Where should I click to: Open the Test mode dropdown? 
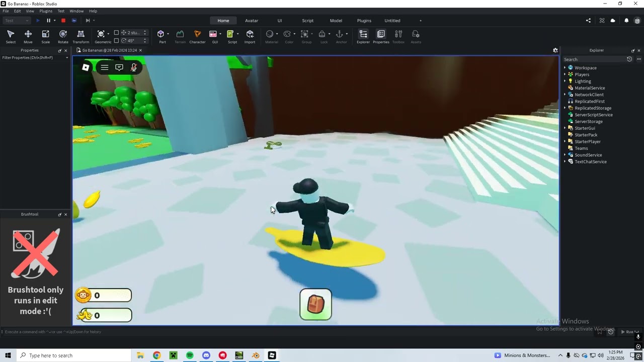point(17,21)
